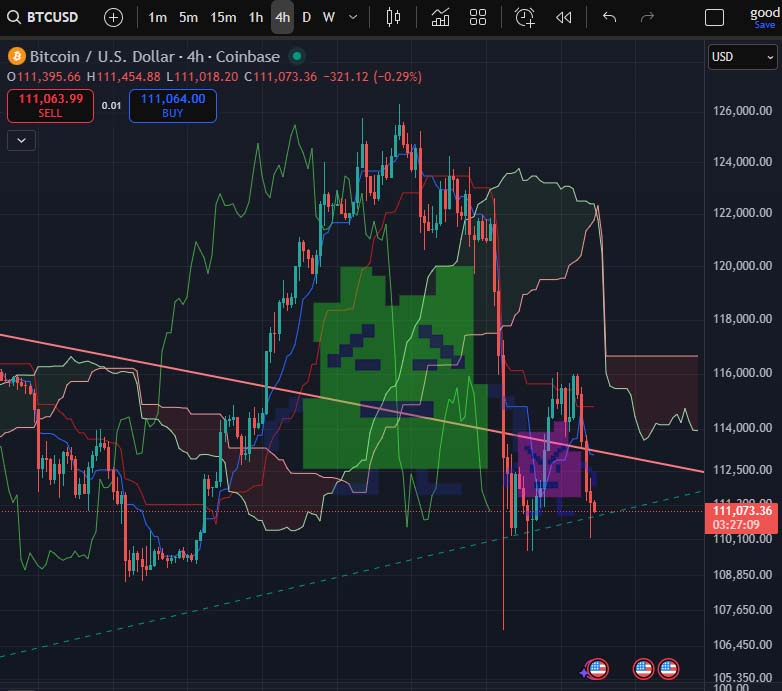This screenshot has width=782, height=691.
Task: Open third US economic event flag
Action: (668, 669)
